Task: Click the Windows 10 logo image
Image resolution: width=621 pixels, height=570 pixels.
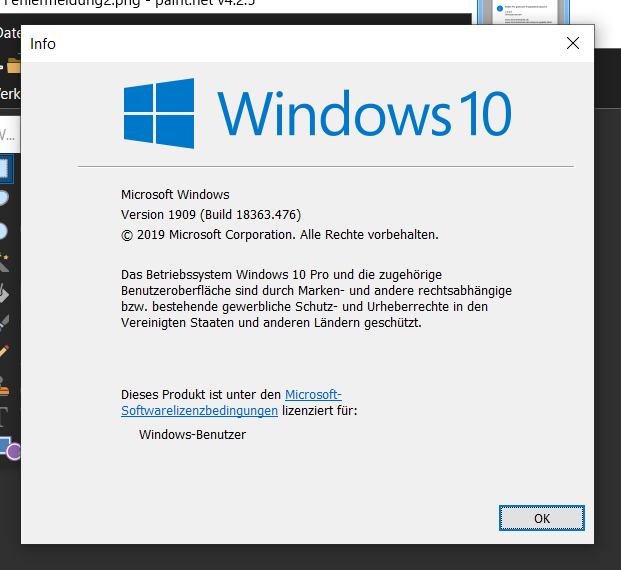Action: (318, 113)
